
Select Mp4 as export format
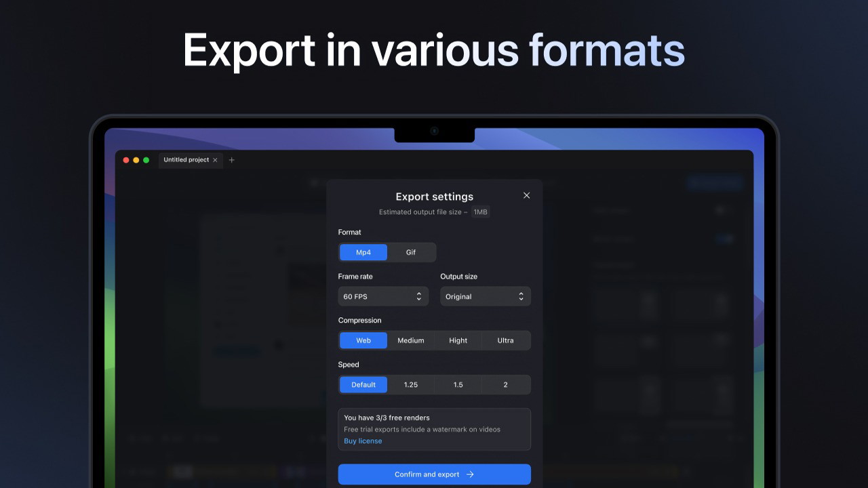pyautogui.click(x=363, y=252)
